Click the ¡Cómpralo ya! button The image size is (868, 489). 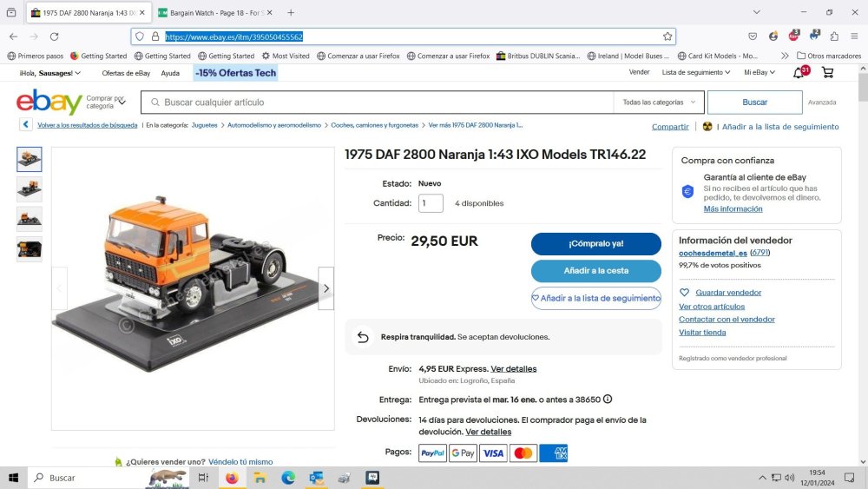point(595,244)
